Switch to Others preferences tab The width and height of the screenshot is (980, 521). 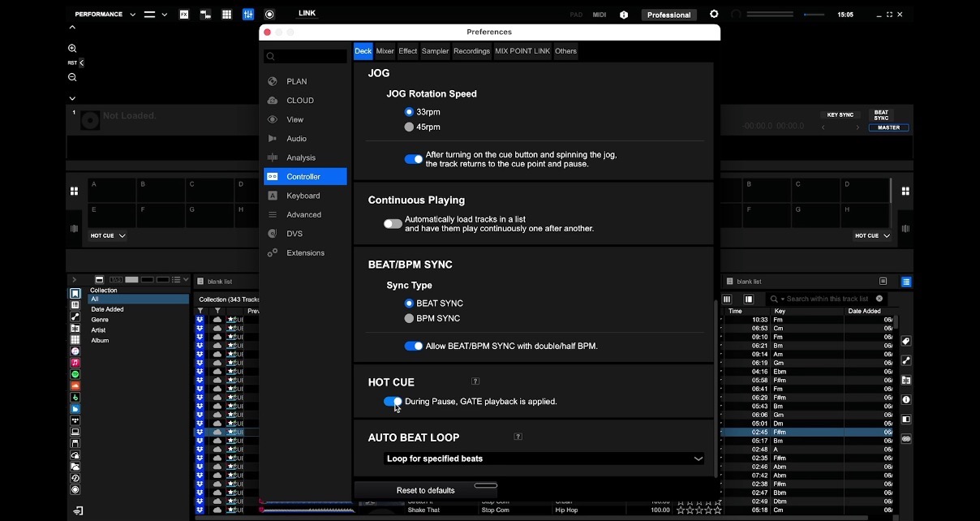pos(565,51)
